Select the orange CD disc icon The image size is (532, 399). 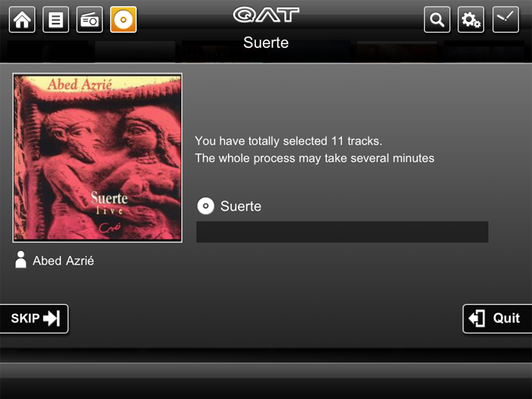coord(123,20)
